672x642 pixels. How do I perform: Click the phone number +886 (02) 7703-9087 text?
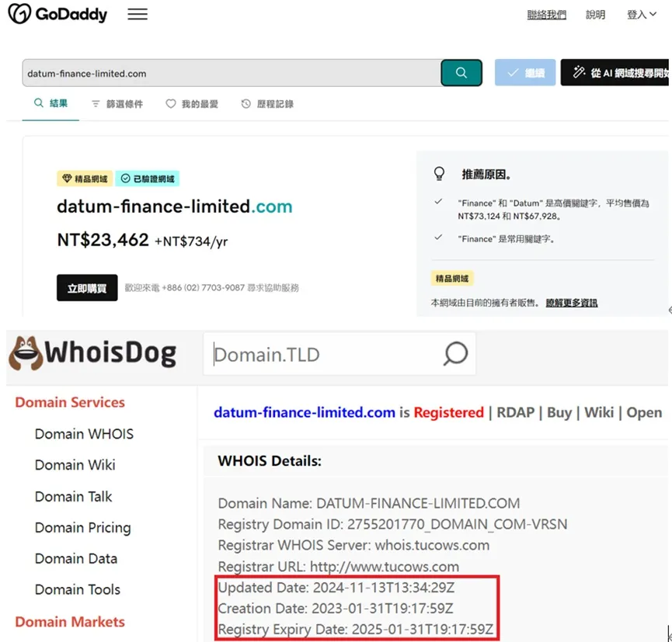pyautogui.click(x=203, y=288)
